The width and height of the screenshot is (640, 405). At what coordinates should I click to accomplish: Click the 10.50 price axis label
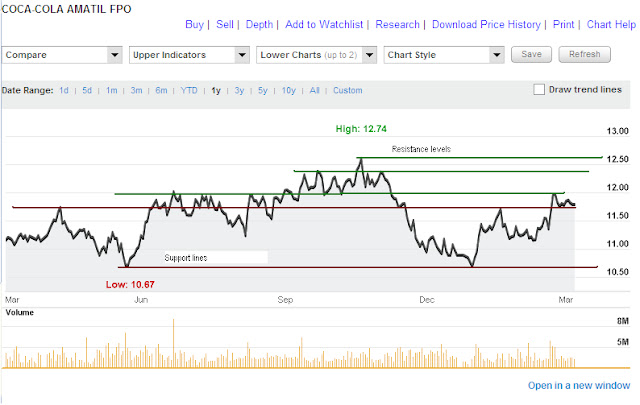[x=618, y=272]
